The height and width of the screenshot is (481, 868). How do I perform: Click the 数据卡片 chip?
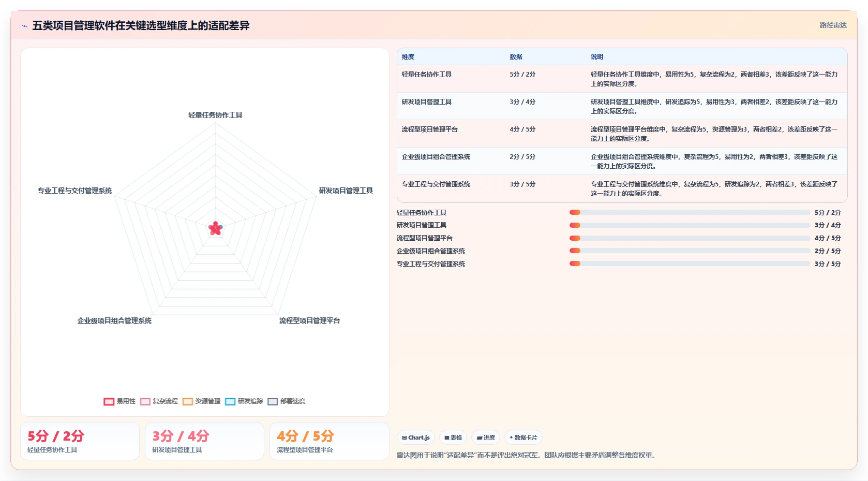click(x=523, y=438)
